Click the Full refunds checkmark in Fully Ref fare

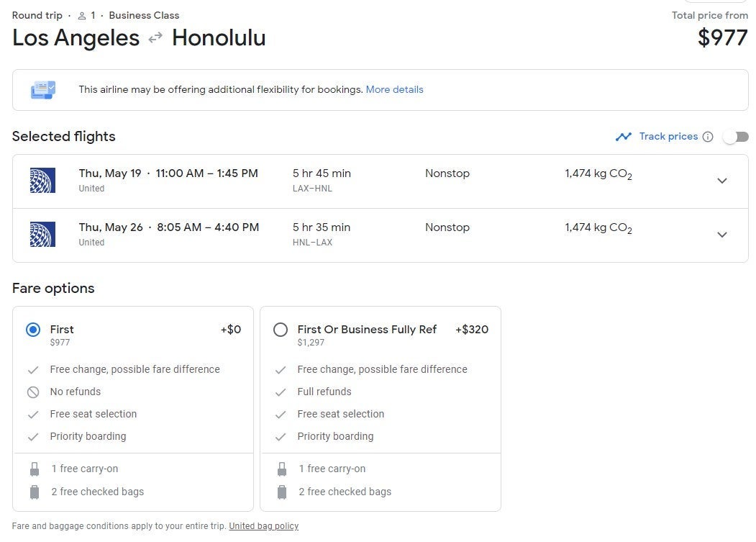tap(281, 392)
